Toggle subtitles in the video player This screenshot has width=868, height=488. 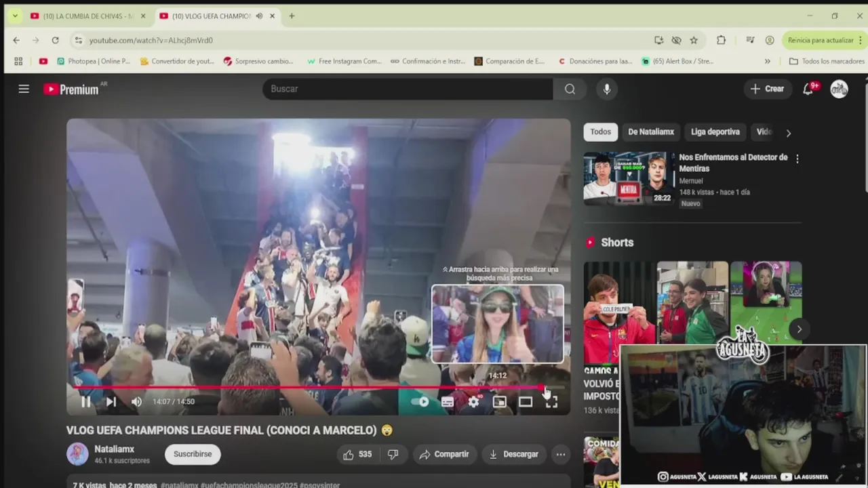(x=448, y=402)
